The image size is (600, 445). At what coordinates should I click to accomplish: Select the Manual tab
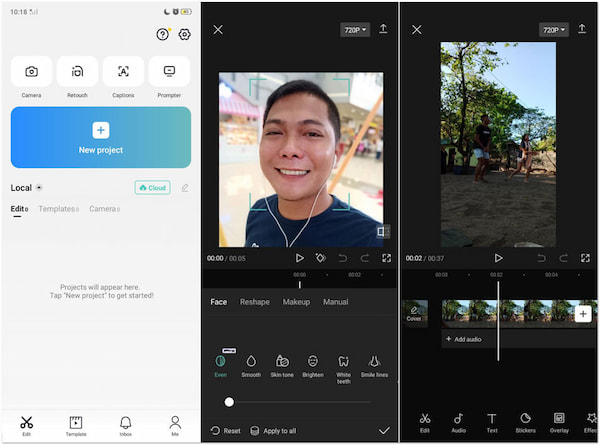click(x=336, y=302)
